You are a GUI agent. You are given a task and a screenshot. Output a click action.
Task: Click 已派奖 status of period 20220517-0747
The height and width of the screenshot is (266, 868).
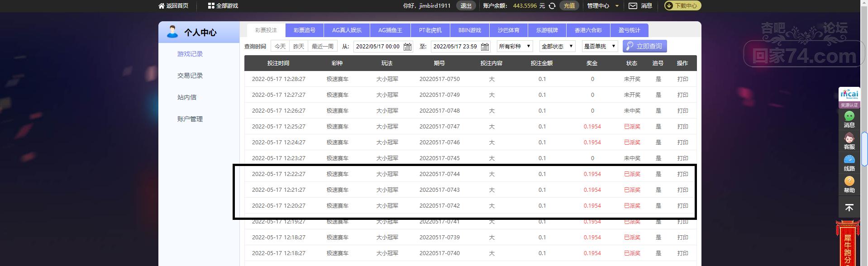[632, 127]
